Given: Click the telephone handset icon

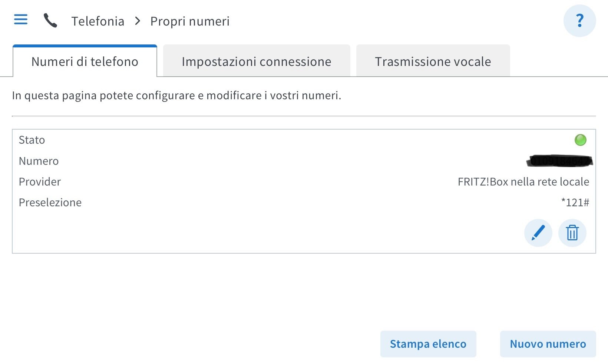Looking at the screenshot, I should tap(50, 20).
